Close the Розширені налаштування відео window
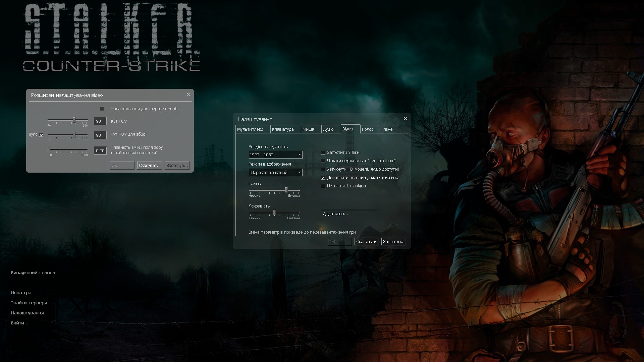Image resolution: width=644 pixels, height=362 pixels. 188,95
